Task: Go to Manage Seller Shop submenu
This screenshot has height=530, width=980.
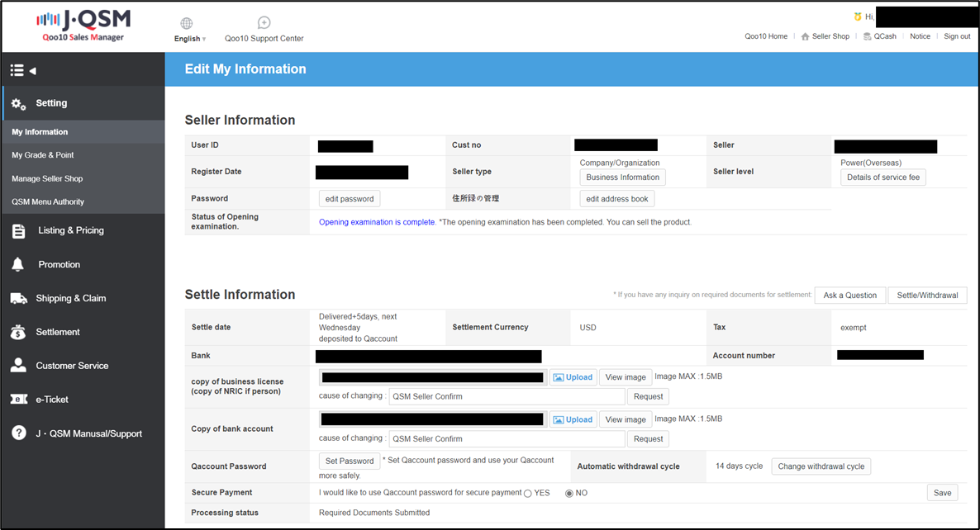Action: [47, 178]
